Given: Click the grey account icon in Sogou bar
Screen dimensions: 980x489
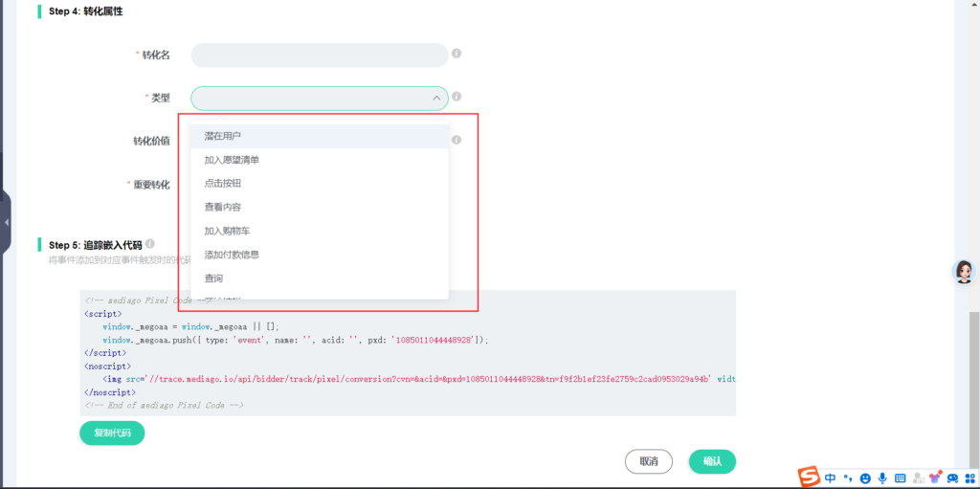Looking at the screenshot, I should pos(918,478).
